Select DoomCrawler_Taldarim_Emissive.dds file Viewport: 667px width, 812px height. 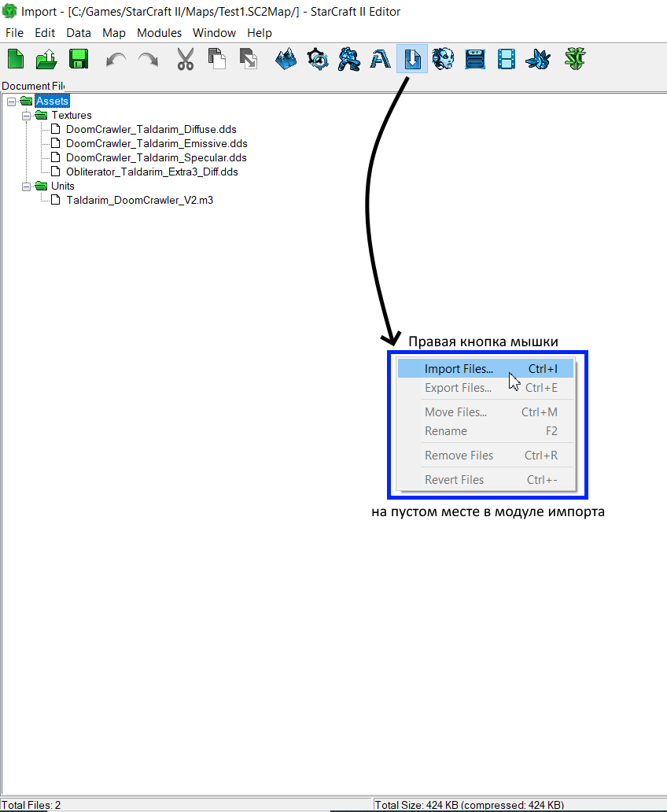click(157, 143)
